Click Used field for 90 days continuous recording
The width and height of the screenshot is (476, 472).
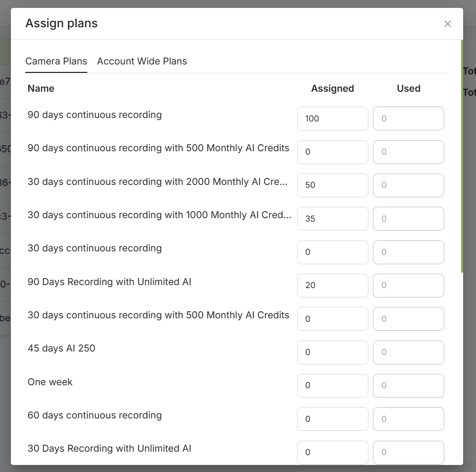(x=408, y=118)
